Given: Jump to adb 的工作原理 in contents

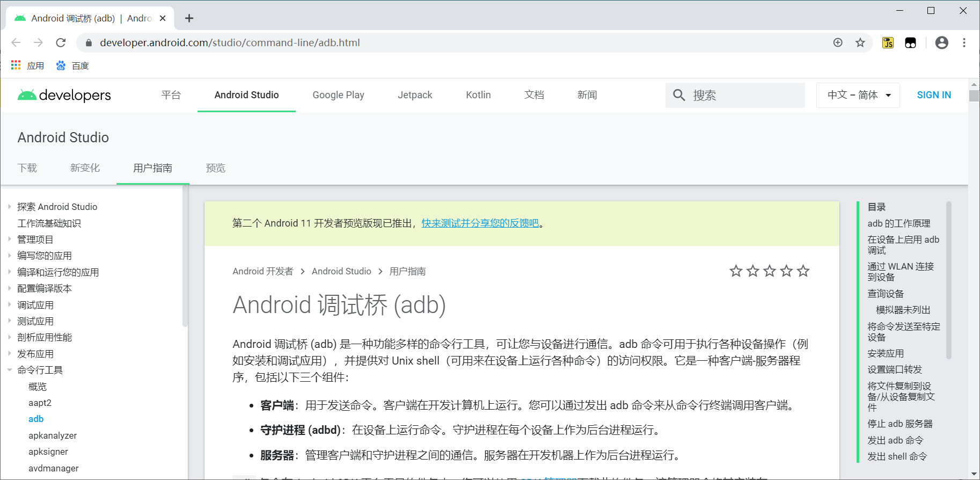Looking at the screenshot, I should point(899,223).
